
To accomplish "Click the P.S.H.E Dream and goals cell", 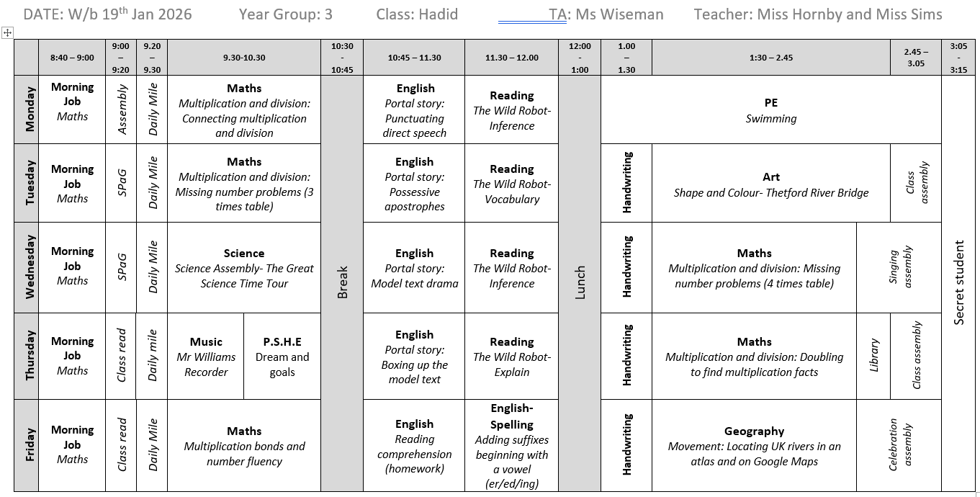I will tap(282, 357).
